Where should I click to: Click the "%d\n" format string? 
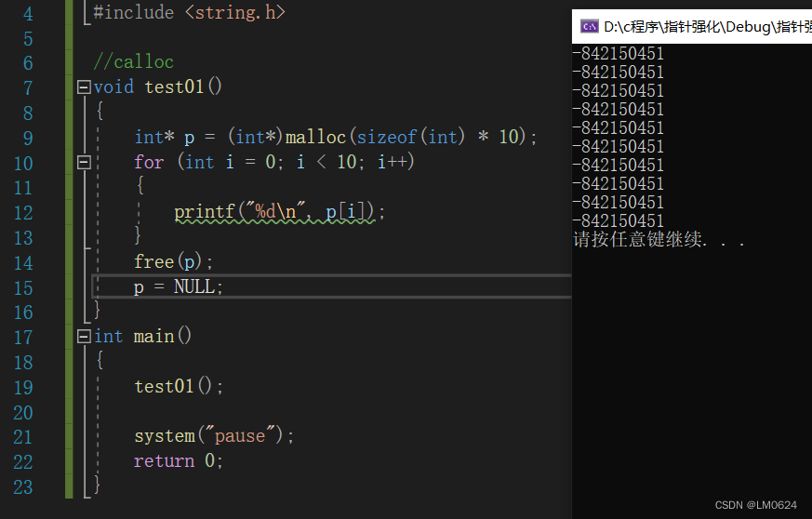[275, 211]
